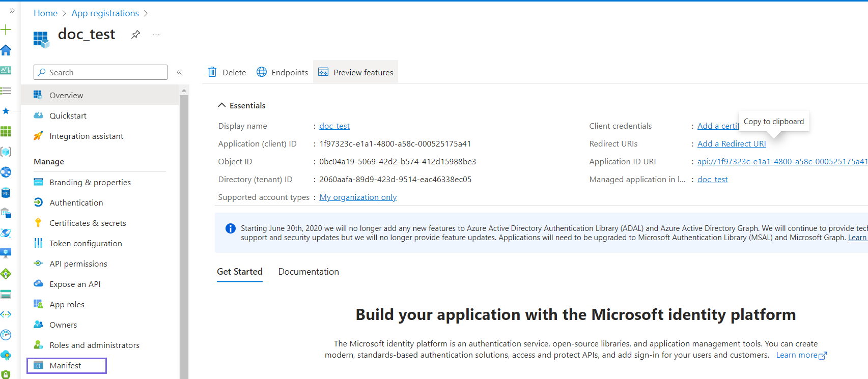Click the doc_test app registration icon
Image resolution: width=868 pixels, height=379 pixels.
click(x=41, y=39)
